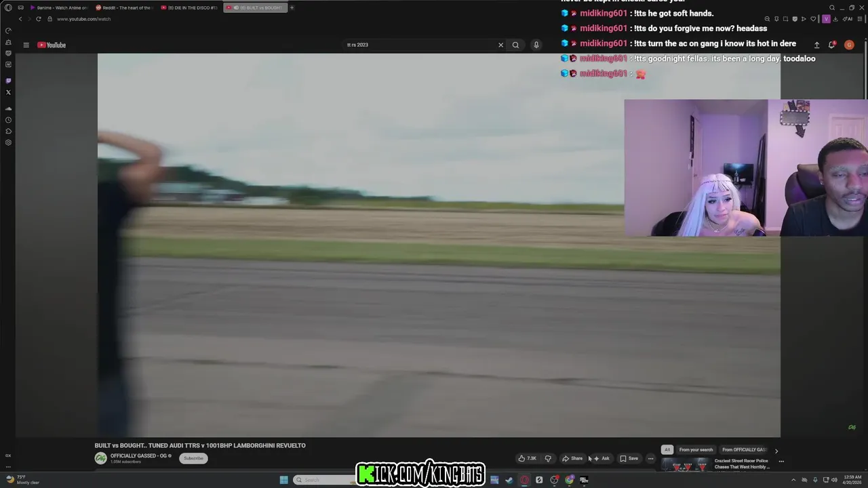Switch to the 9anime browser tab
868x488 pixels.
click(x=58, y=7)
